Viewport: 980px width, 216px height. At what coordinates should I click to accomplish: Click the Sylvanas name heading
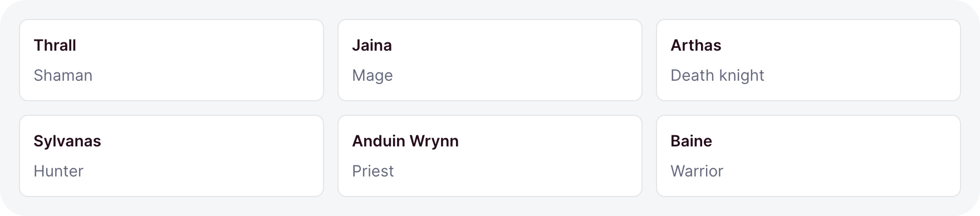click(x=67, y=141)
